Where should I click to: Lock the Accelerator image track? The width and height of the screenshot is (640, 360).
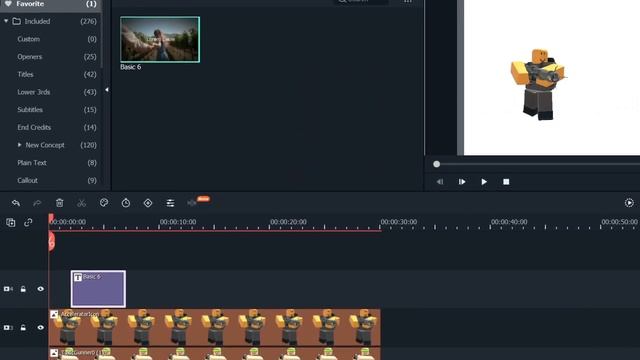tap(23, 328)
